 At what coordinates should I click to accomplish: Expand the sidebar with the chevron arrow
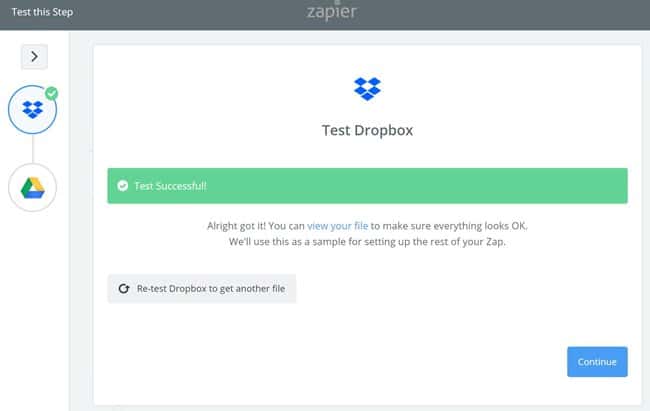(x=34, y=57)
